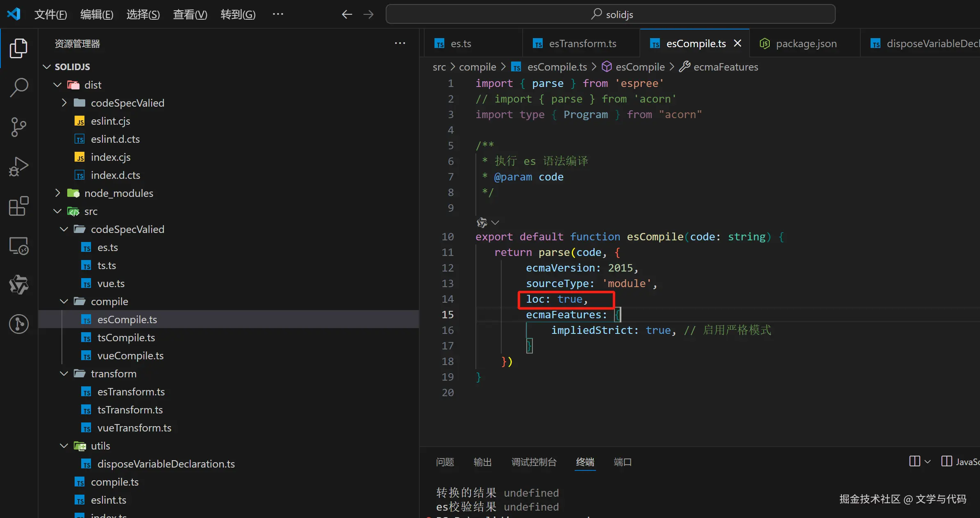Image resolution: width=980 pixels, height=518 pixels.
Task: Click ecmaFeatures in the breadcrumb
Action: pyautogui.click(x=725, y=67)
